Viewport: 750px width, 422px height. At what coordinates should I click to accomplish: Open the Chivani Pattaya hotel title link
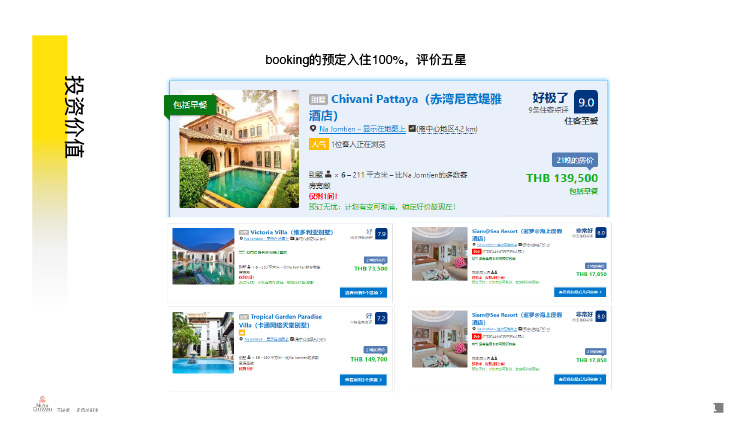(x=405, y=107)
